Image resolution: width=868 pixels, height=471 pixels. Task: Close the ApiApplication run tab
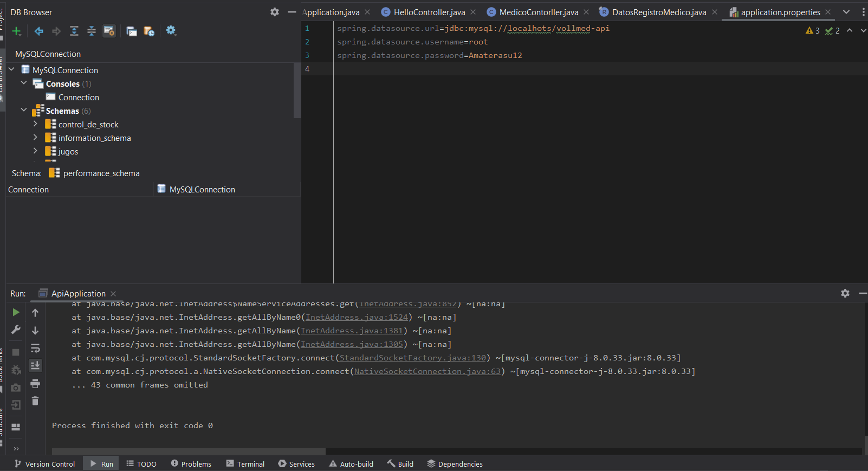[113, 294]
